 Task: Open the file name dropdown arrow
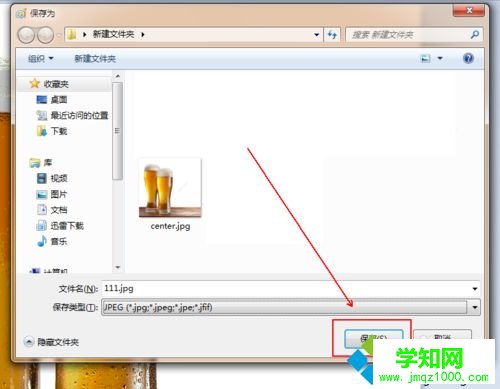tap(475, 289)
